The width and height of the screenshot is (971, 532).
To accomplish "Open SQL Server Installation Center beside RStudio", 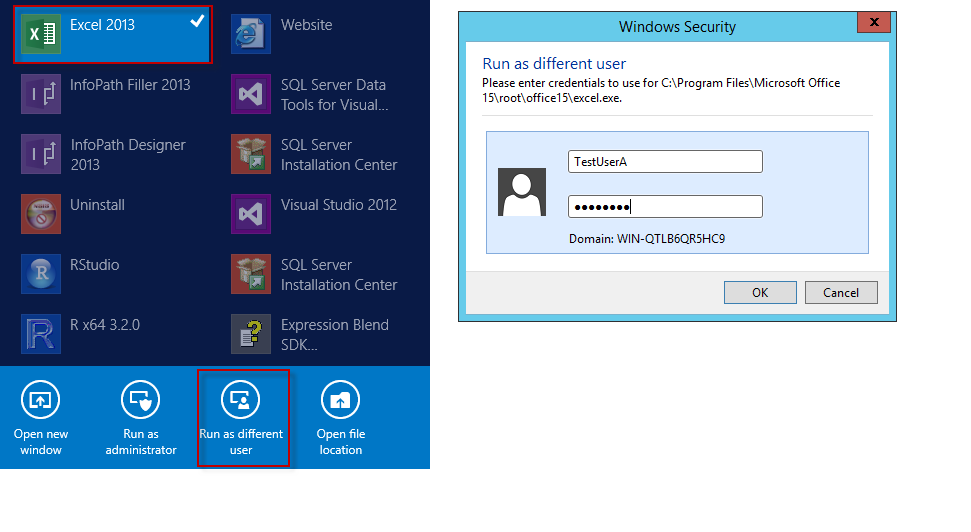I will 251,274.
